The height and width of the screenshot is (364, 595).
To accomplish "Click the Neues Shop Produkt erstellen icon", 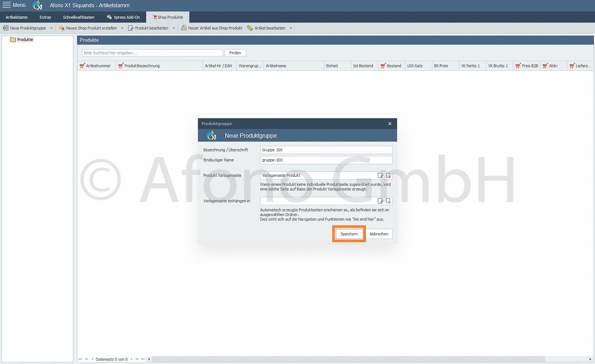I will 61,28.
